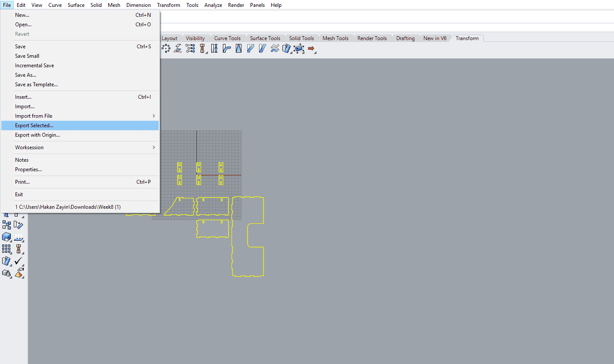Viewport: 614px width, 364px height.
Task: Open the Solid Tools tab
Action: [301, 38]
